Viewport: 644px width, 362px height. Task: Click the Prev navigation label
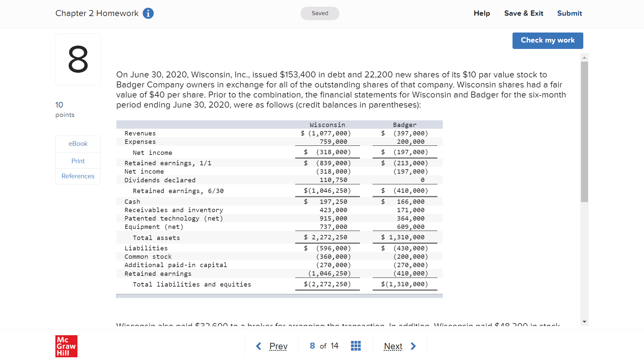point(278,346)
